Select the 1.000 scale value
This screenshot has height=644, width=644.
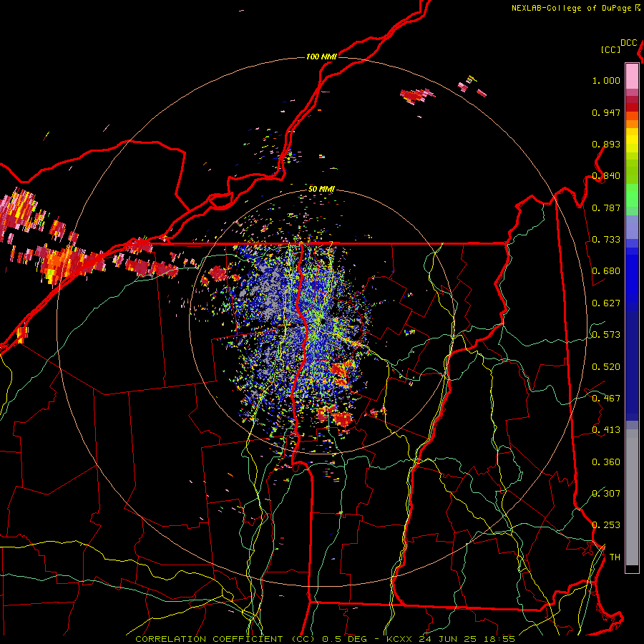[606, 80]
